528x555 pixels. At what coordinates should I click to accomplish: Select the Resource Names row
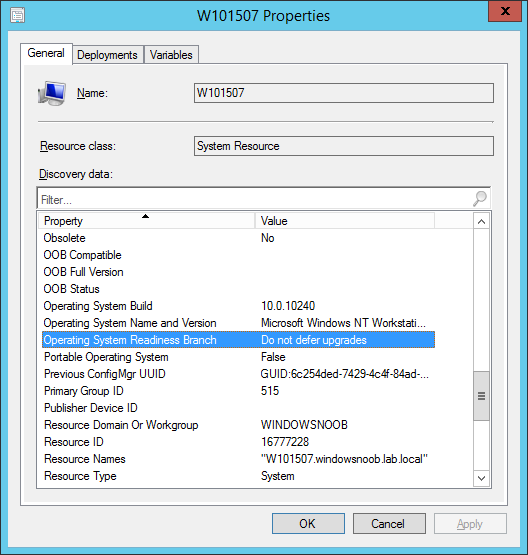click(x=238, y=459)
